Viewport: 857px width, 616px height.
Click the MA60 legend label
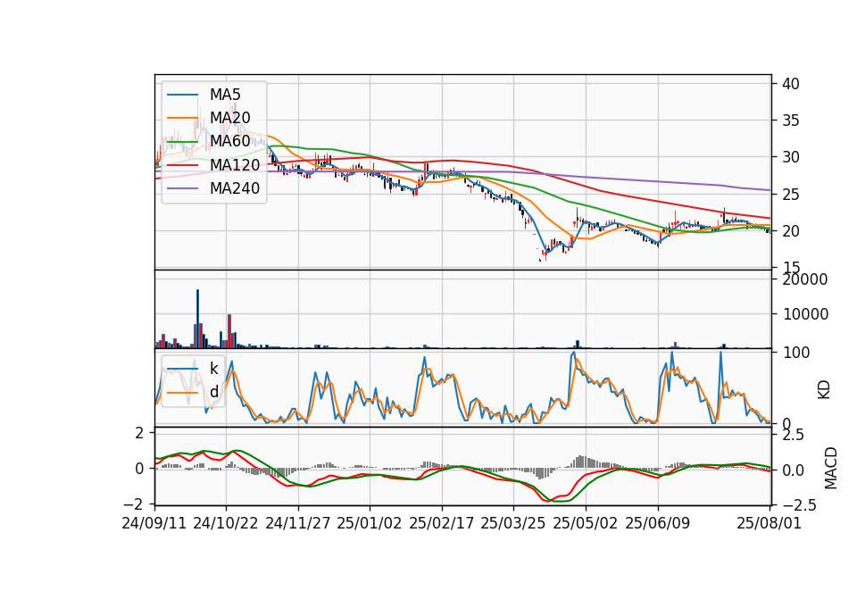pos(230,141)
